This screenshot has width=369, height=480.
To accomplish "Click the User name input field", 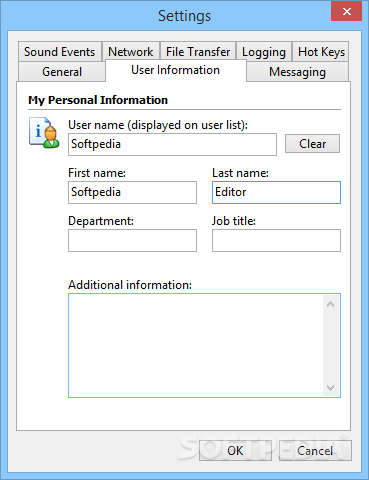I will pos(172,144).
